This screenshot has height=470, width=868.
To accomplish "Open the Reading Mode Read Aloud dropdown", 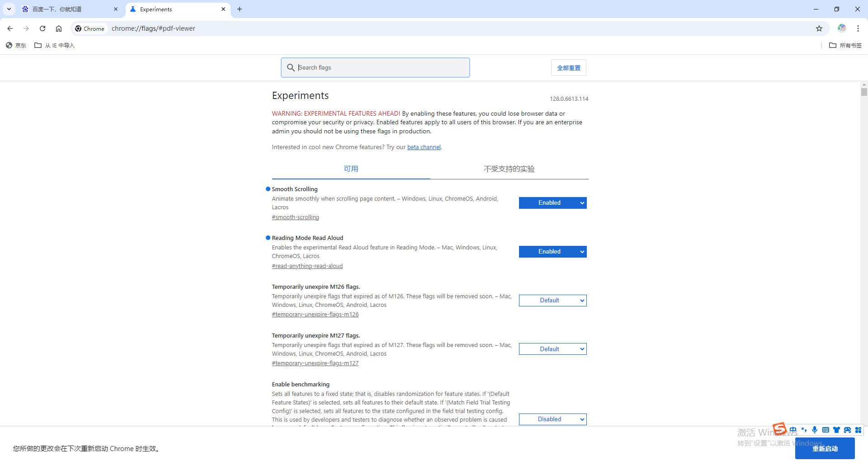I will click(x=552, y=252).
